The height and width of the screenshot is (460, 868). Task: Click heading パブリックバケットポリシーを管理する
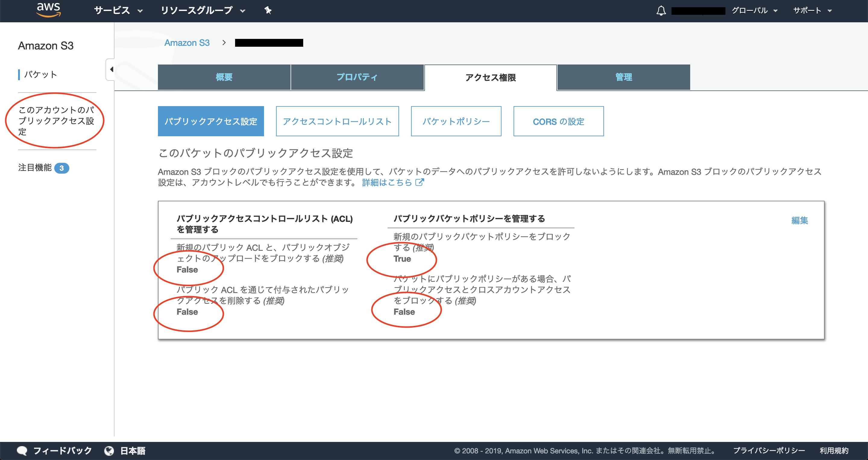click(x=469, y=219)
